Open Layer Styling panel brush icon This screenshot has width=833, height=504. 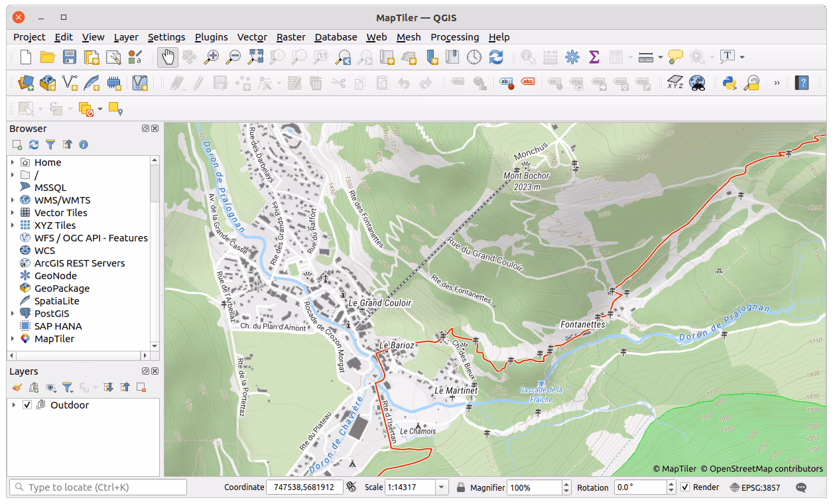[x=17, y=387]
